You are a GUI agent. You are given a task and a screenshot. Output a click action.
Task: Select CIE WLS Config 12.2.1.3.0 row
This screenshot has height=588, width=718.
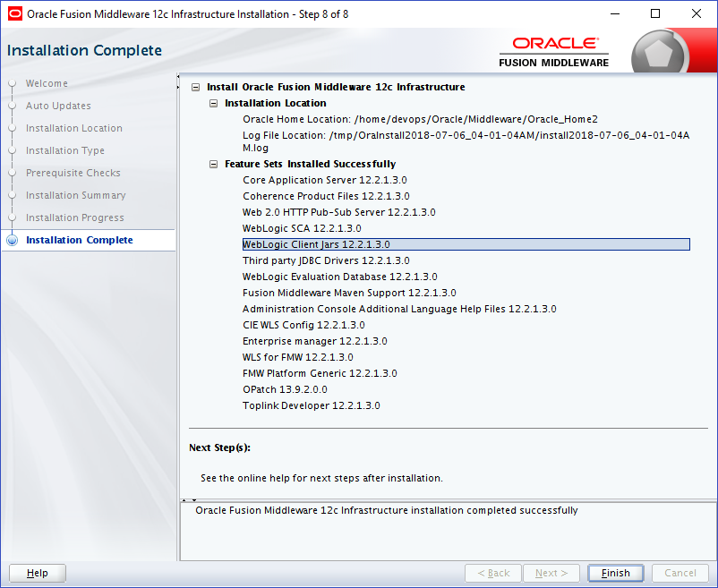pyautogui.click(x=303, y=325)
